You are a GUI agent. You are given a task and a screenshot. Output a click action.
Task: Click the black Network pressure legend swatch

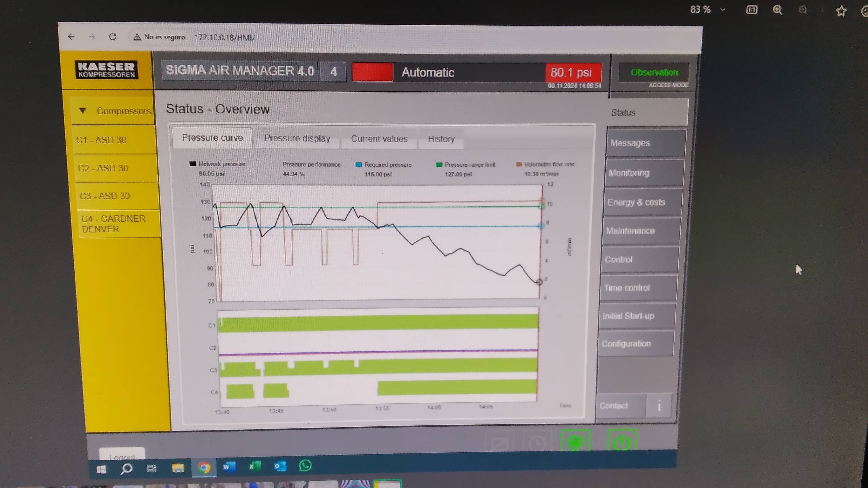(x=193, y=164)
